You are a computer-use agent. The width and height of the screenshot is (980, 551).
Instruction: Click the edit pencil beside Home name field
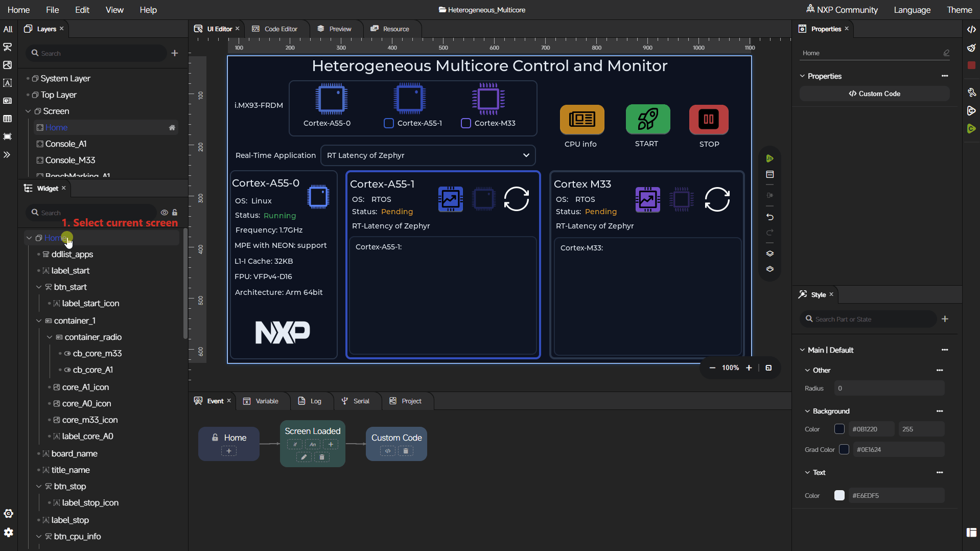[x=946, y=53]
